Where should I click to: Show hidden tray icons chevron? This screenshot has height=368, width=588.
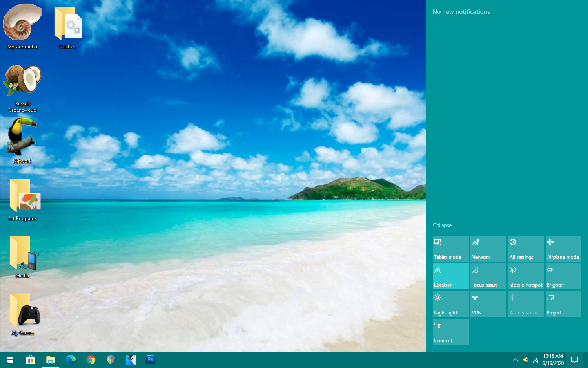point(515,360)
